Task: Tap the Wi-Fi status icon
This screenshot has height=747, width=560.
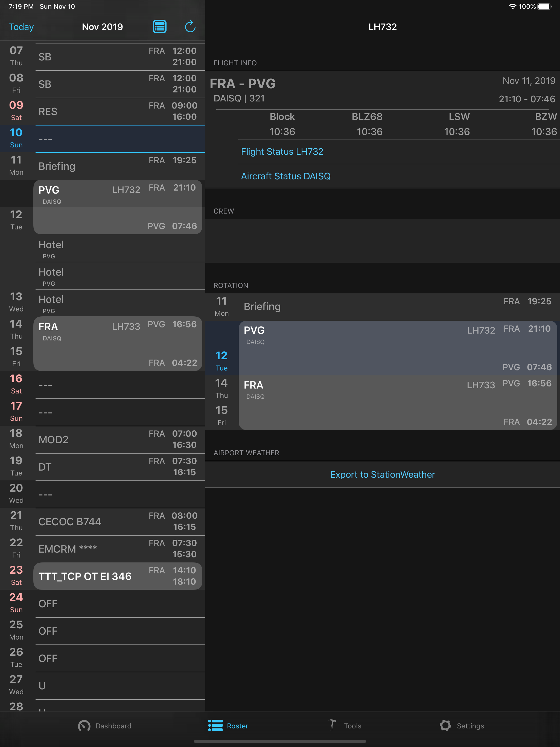Action: click(x=512, y=6)
